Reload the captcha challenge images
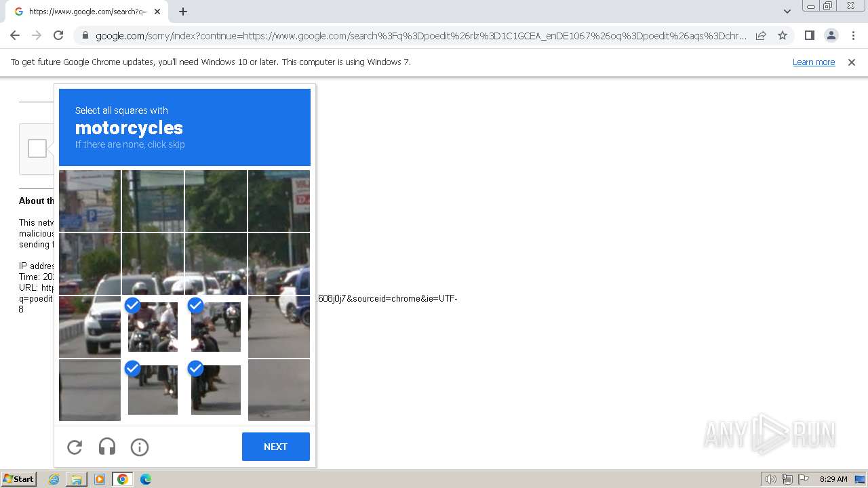 (x=75, y=447)
